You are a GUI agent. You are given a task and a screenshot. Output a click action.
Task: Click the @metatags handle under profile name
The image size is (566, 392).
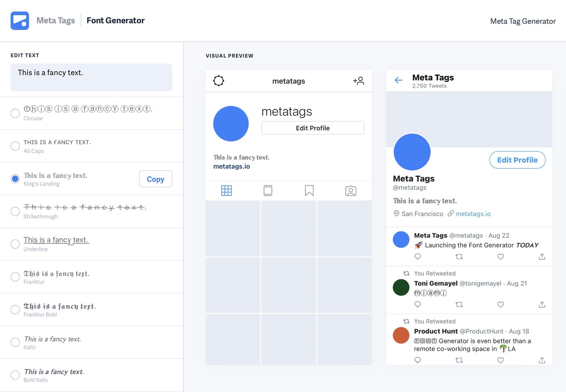(x=410, y=188)
